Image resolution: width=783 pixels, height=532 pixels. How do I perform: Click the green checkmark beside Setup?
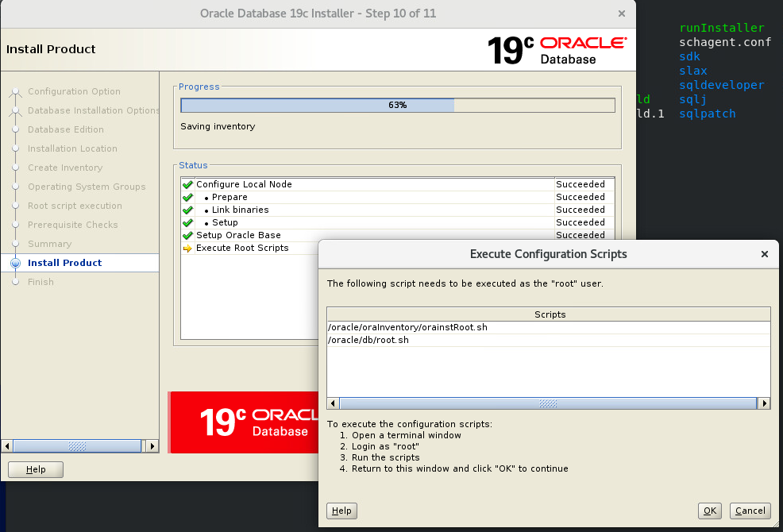pos(187,223)
